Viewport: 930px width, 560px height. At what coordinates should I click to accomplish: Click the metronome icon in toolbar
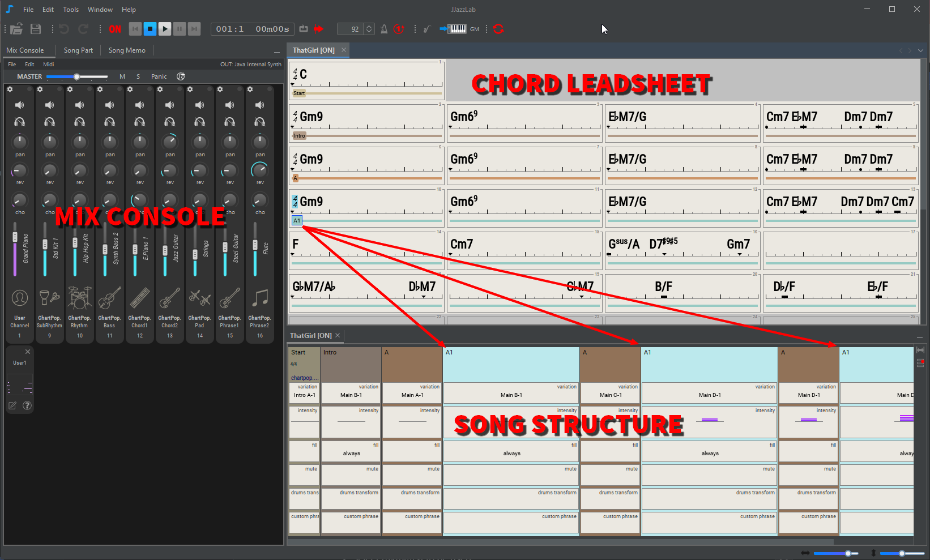384,29
